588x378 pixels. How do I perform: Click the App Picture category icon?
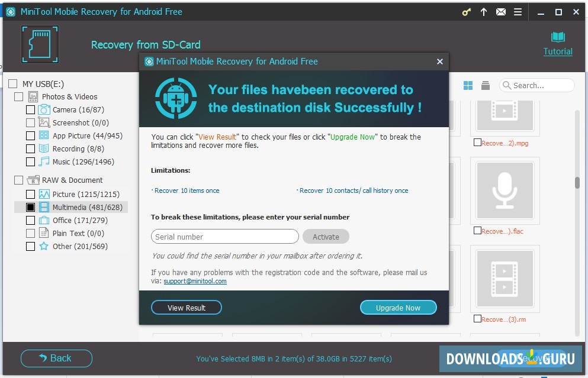pos(44,135)
